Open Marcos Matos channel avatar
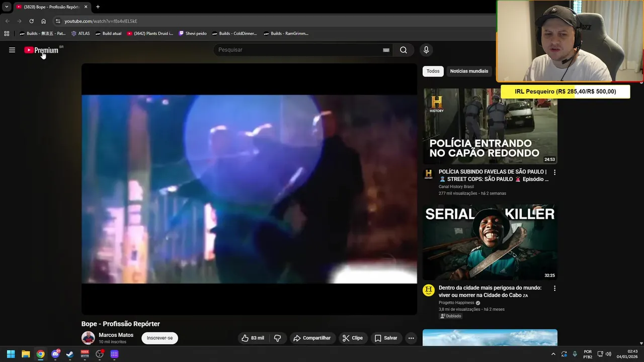Viewport: 644px width, 362px height. pos(88,338)
